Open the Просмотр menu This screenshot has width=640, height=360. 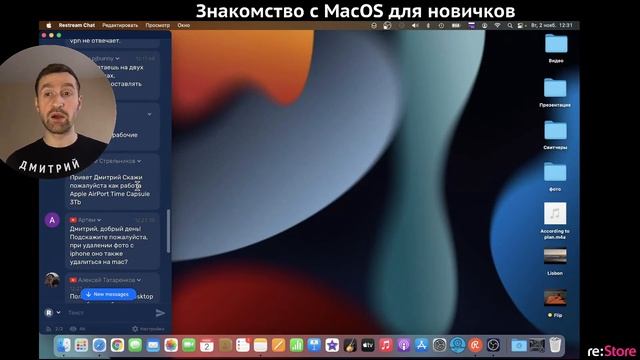158,25
